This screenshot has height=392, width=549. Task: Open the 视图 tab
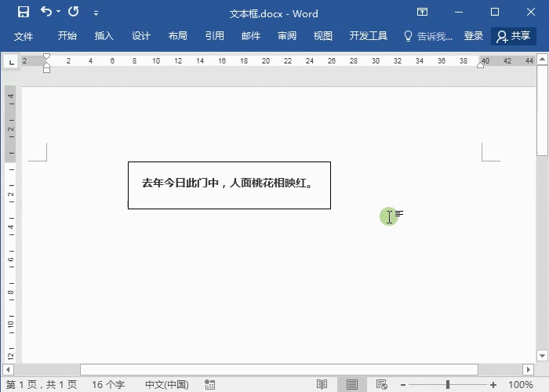click(323, 36)
